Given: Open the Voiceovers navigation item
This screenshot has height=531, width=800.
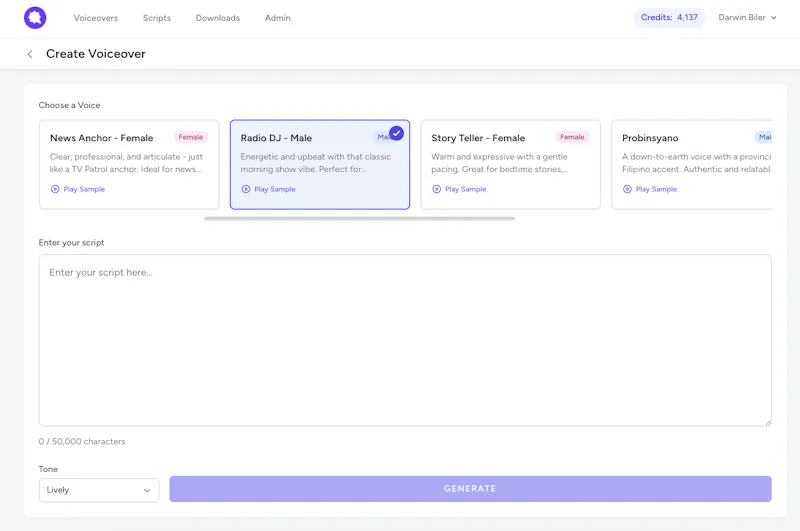Looking at the screenshot, I should (x=96, y=18).
